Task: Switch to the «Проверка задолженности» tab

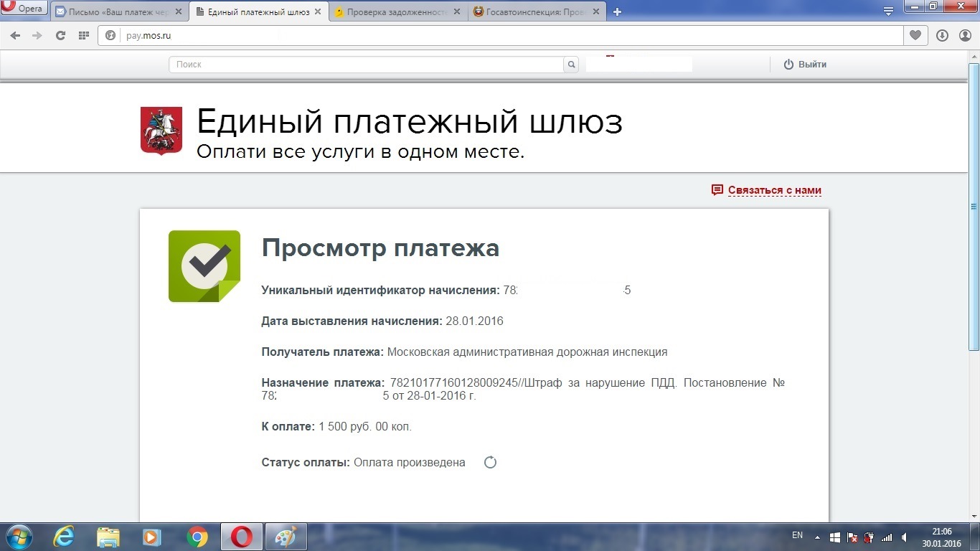Action: [x=398, y=11]
